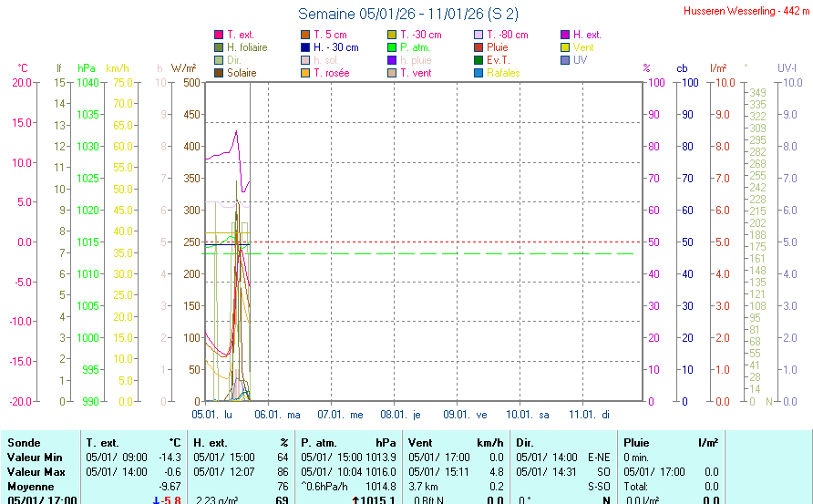The height and width of the screenshot is (504, 813).
Task: Select the P. atm. green legend marker
Action: pyautogui.click(x=392, y=47)
